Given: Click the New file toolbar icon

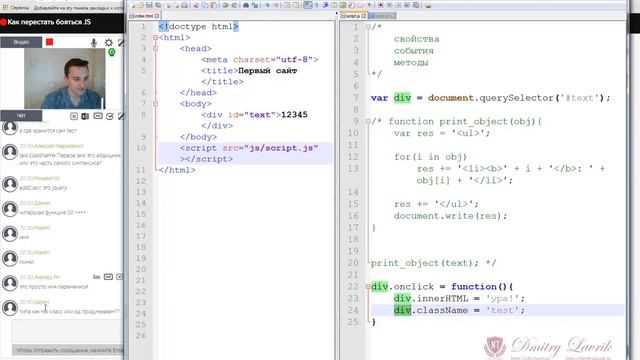Looking at the screenshot, I should 133,5.
